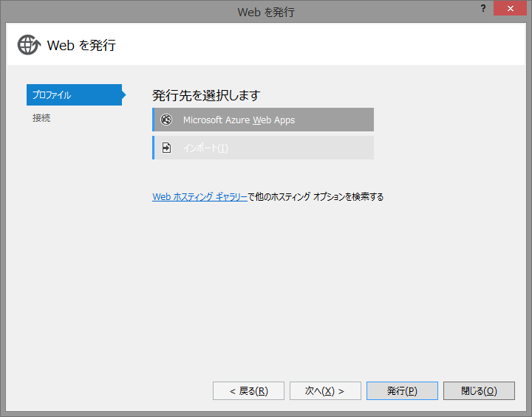Open the Web ホスティング ギャラリー link

[x=199, y=197]
